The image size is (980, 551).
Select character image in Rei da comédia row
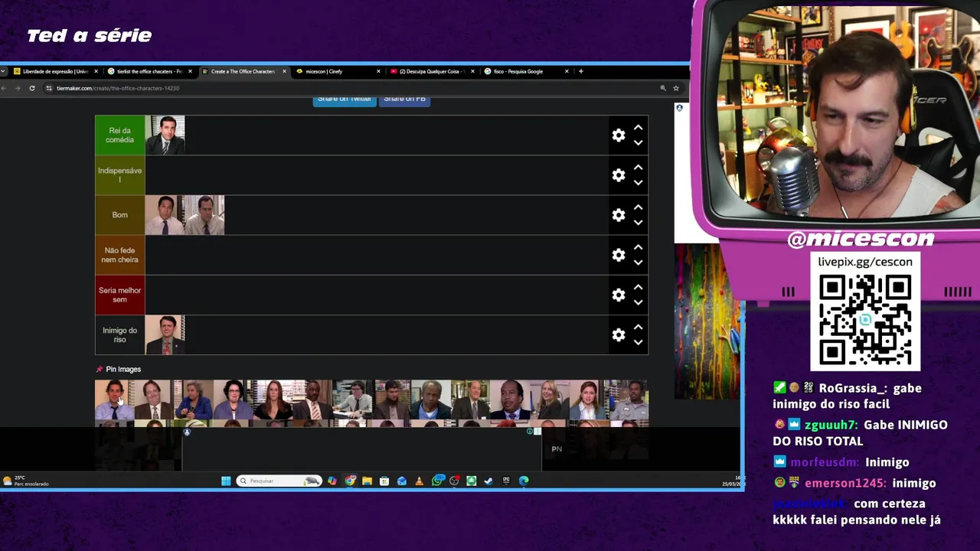[165, 135]
